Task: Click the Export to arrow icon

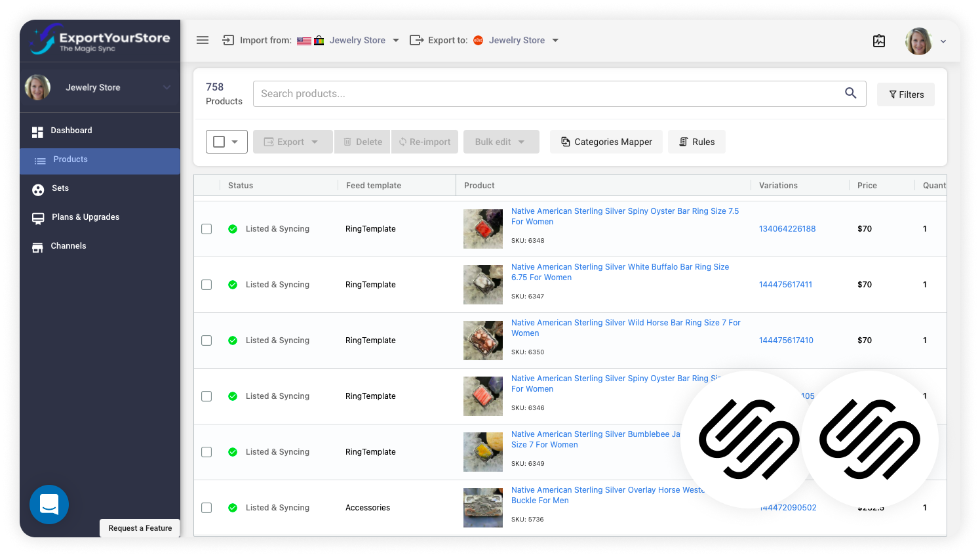Action: pyautogui.click(x=416, y=40)
